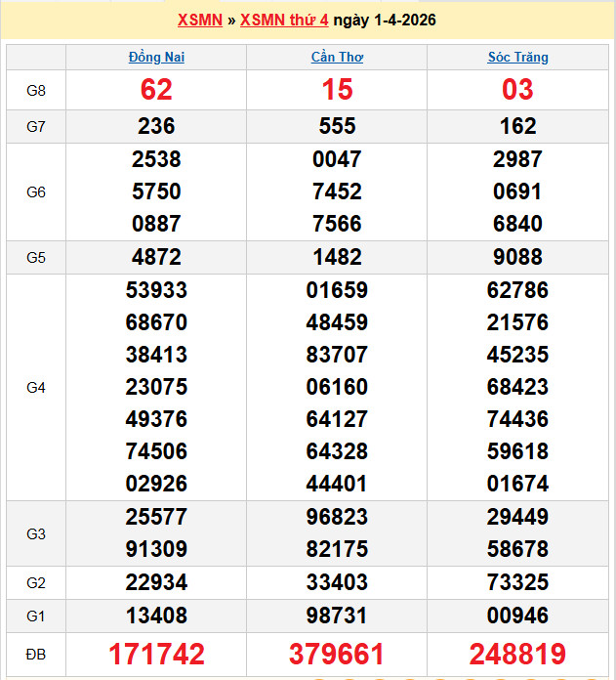This screenshot has width=616, height=680.
Task: Click Cần Thơ special prize 379661
Action: tap(337, 654)
